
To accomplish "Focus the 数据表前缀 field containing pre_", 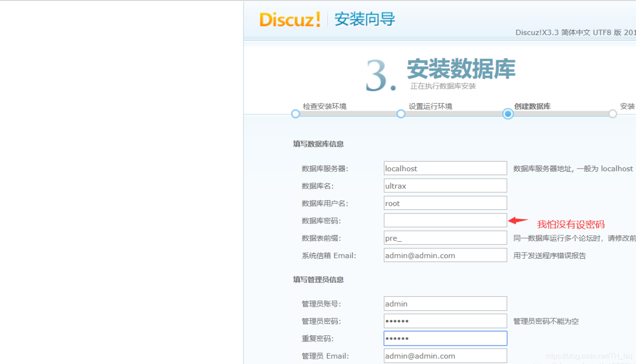I will point(445,238).
